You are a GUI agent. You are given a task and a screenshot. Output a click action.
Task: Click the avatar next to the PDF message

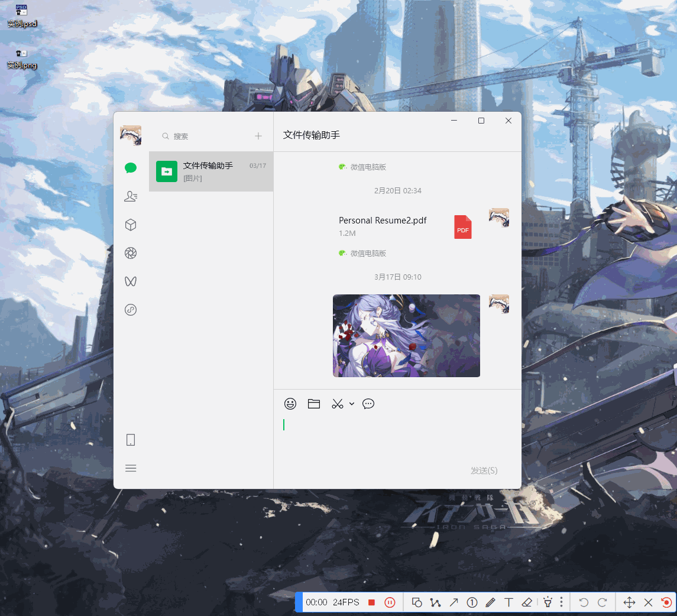498,218
